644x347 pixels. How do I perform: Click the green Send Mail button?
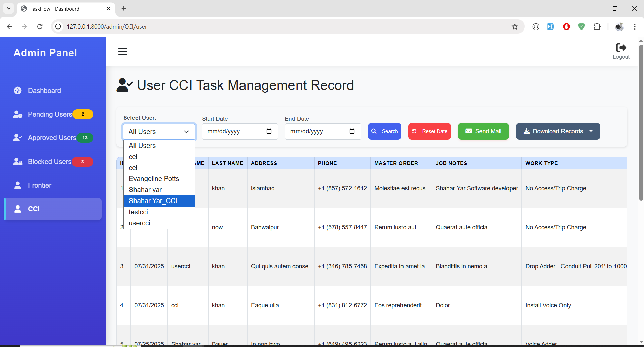pyautogui.click(x=483, y=131)
